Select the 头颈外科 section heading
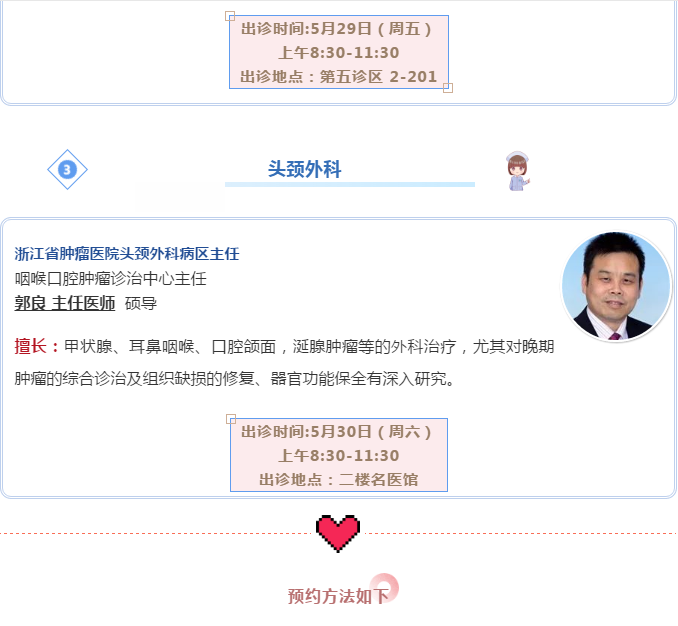Image resolution: width=678 pixels, height=626 pixels. pos(304,169)
